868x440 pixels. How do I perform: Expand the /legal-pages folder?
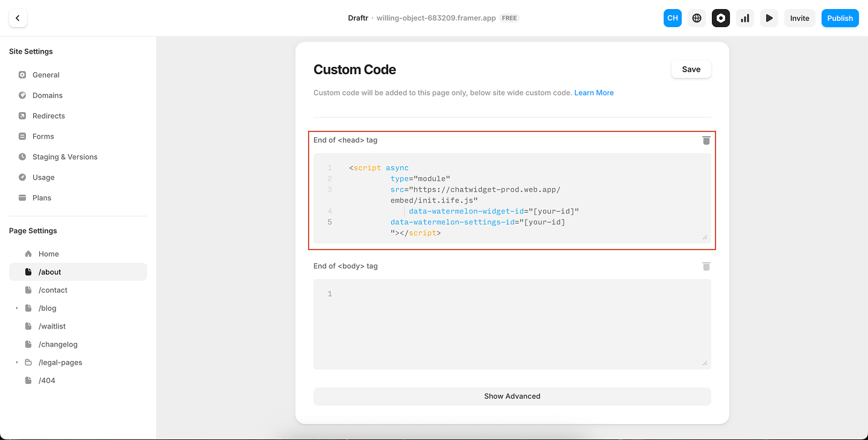coord(17,362)
